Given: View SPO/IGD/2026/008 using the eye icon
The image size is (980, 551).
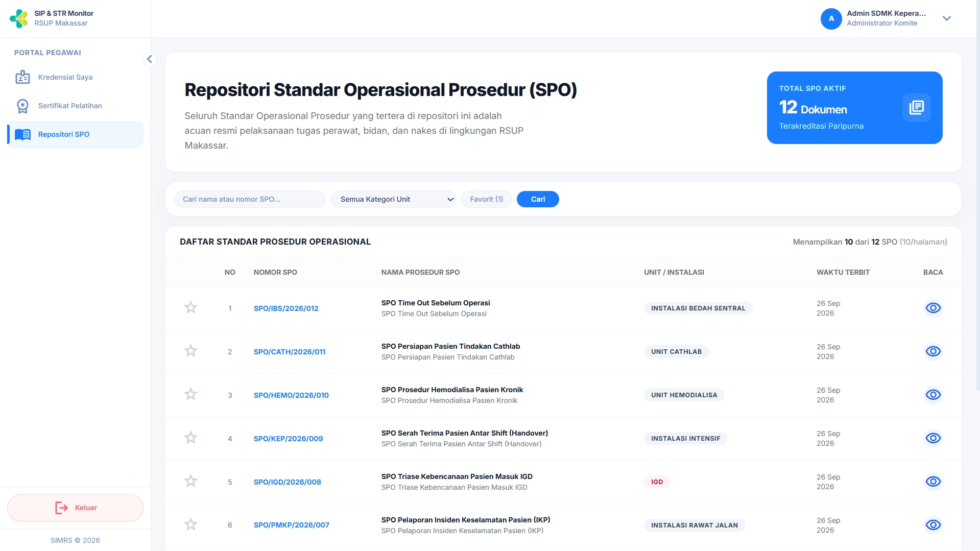Looking at the screenshot, I should [933, 482].
